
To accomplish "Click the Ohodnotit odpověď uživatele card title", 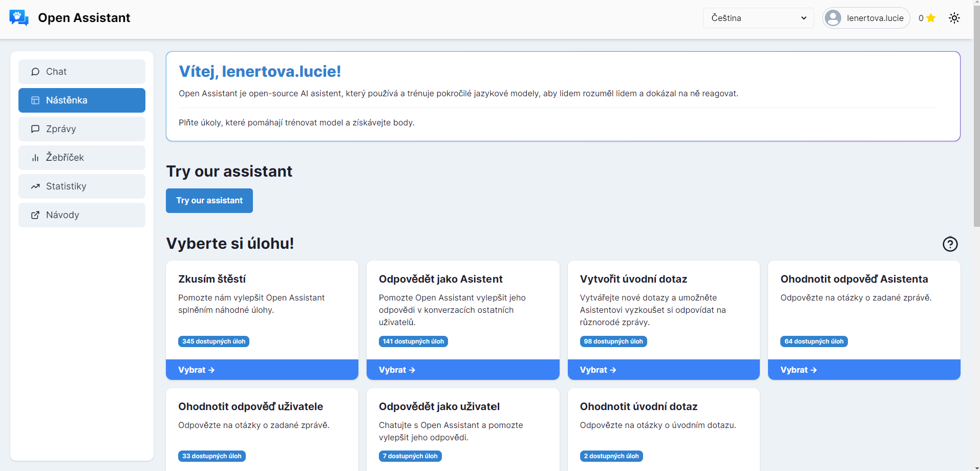I will (x=250, y=406).
